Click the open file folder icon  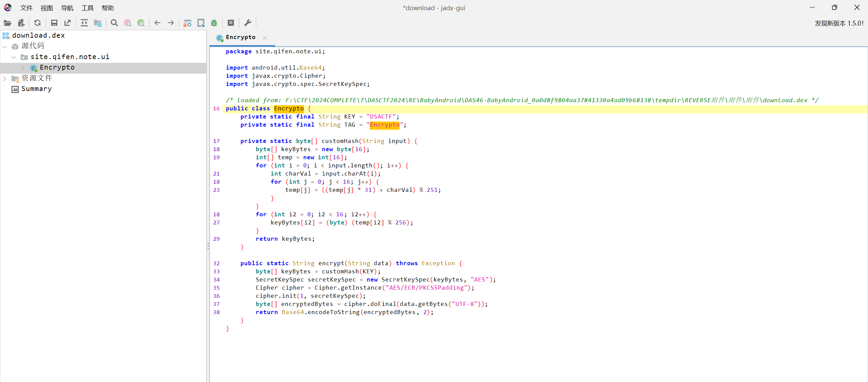7,23
